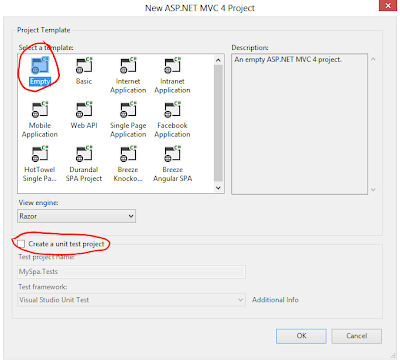This screenshot has height=363, width=400.
Task: Click the description text 'An empty ASP.NET MVC 4 project.'
Action: coord(288,60)
